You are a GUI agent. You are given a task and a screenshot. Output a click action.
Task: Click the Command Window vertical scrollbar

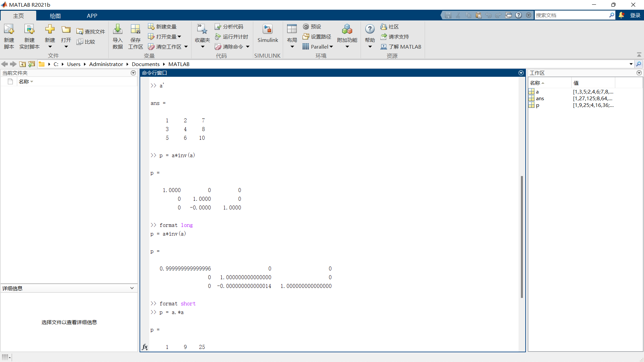(x=522, y=237)
